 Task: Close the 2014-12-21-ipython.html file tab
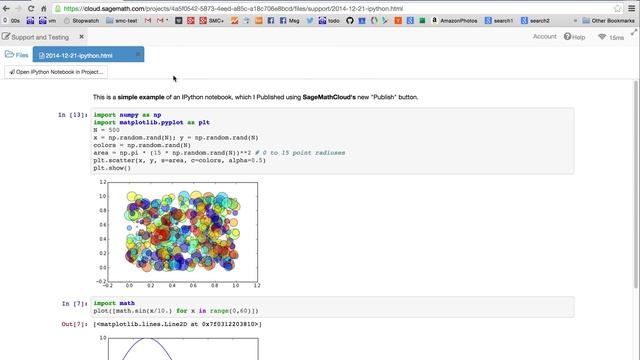pyautogui.click(x=138, y=54)
